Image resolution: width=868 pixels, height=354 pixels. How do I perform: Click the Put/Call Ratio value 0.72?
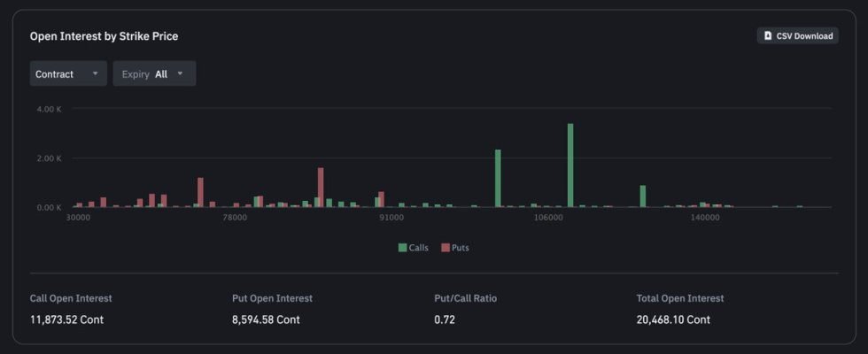click(x=445, y=319)
